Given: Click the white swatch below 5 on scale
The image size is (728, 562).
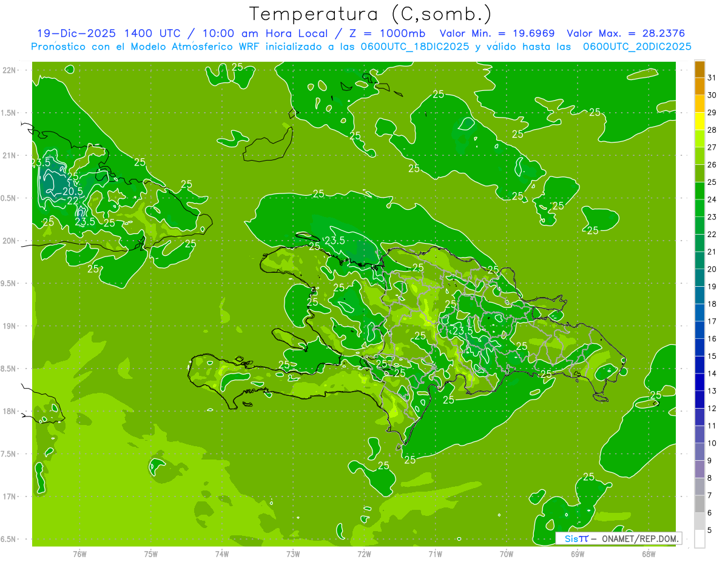Looking at the screenshot, I should pyautogui.click(x=699, y=539).
